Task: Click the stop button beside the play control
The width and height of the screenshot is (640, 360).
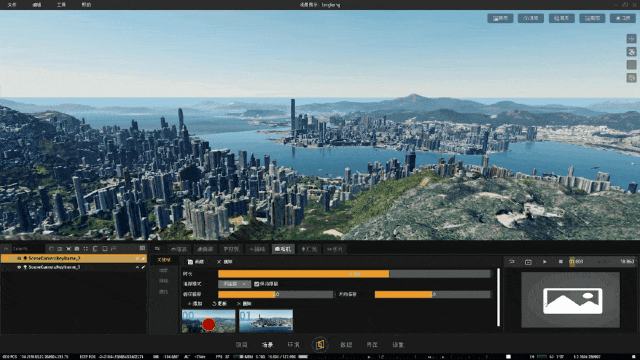Action: pos(560,262)
